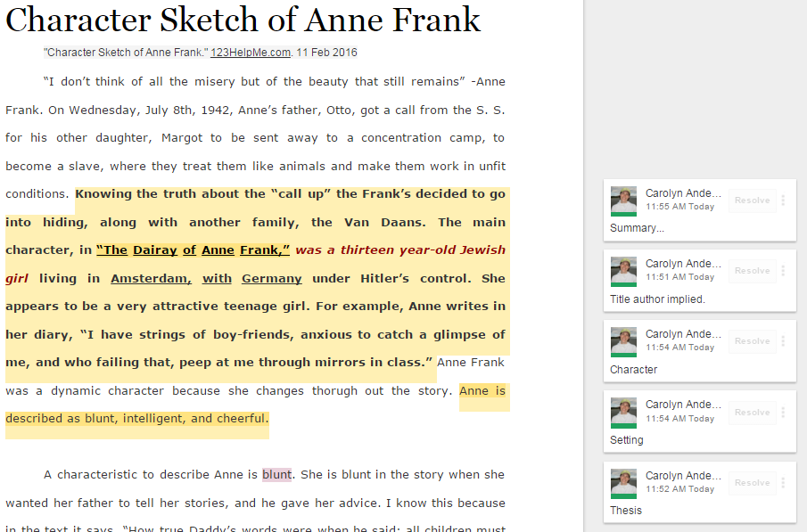Click the avatar on the Character comment

click(x=623, y=342)
